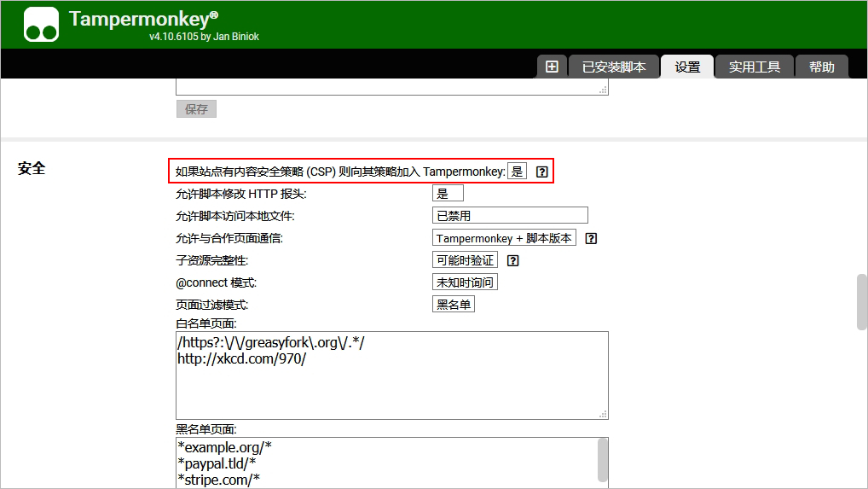The height and width of the screenshot is (489, 868).
Task: Click the 黑名单页面 label
Action: click(x=206, y=429)
